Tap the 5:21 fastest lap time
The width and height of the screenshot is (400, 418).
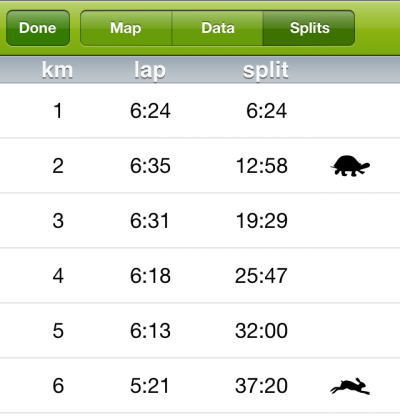click(149, 386)
